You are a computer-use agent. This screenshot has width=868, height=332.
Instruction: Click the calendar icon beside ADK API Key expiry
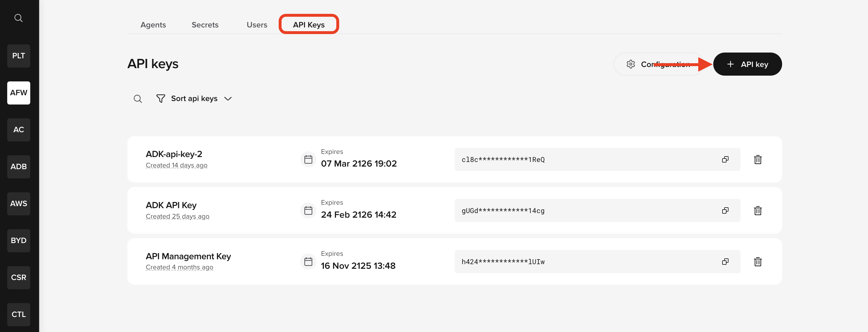pos(308,210)
